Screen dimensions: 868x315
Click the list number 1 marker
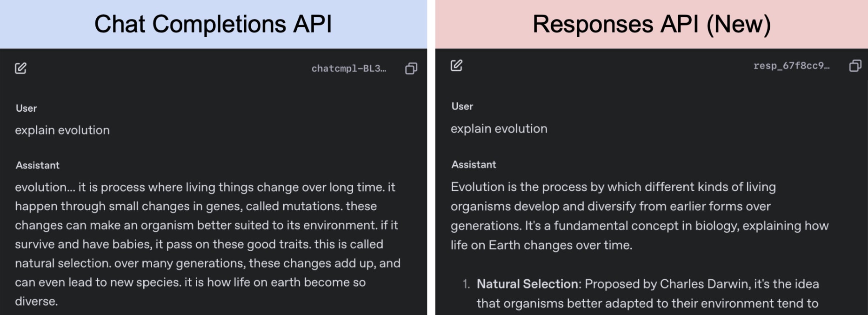click(x=466, y=284)
